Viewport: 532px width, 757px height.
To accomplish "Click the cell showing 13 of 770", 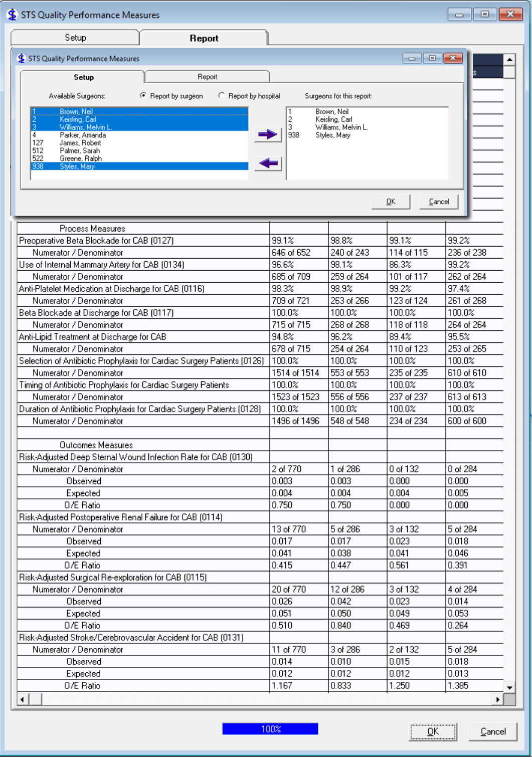I will (x=299, y=529).
